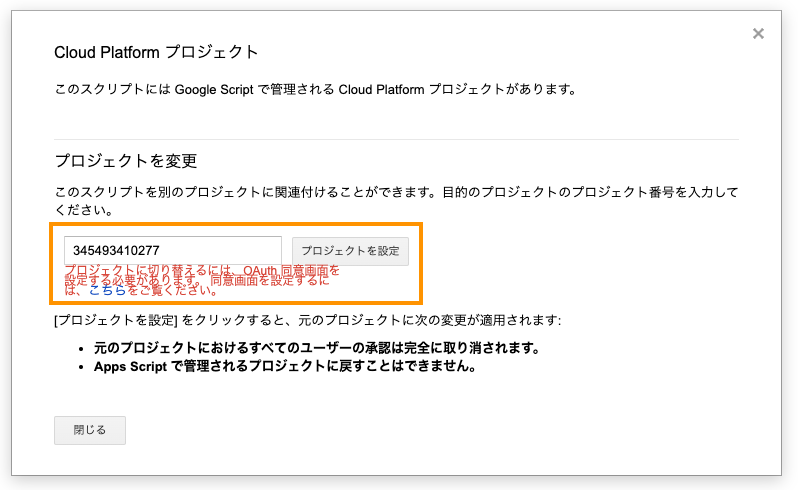This screenshot has width=798, height=490.
Task: Open the こちら link
Action: pos(107,291)
